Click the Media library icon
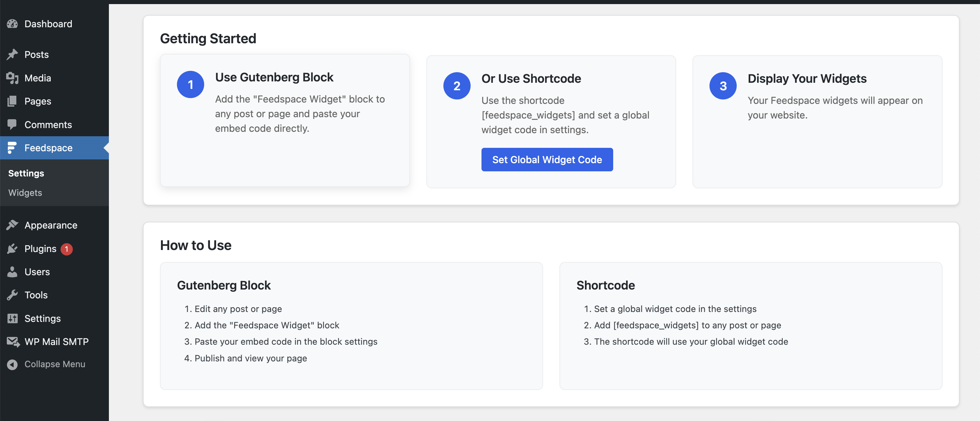Screen dimensions: 980x421 (x=12, y=78)
